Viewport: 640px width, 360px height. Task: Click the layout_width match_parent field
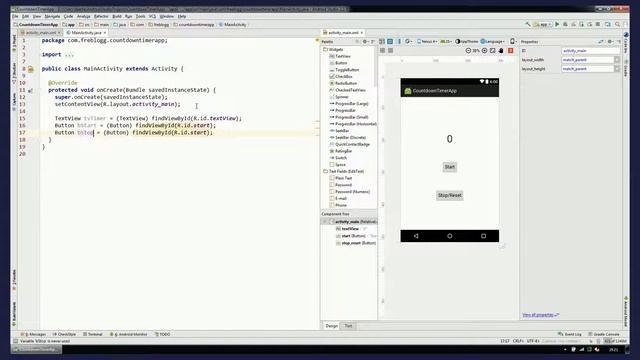pyautogui.click(x=587, y=60)
